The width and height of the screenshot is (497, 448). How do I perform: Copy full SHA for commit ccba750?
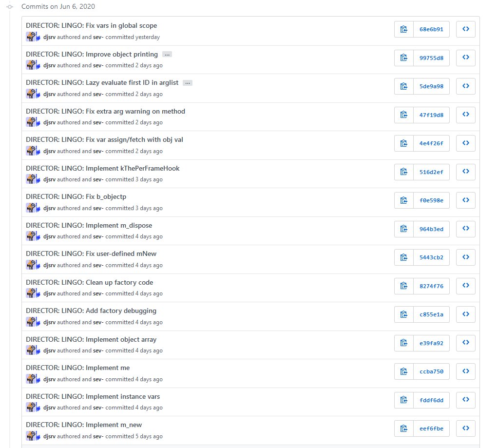pos(404,371)
